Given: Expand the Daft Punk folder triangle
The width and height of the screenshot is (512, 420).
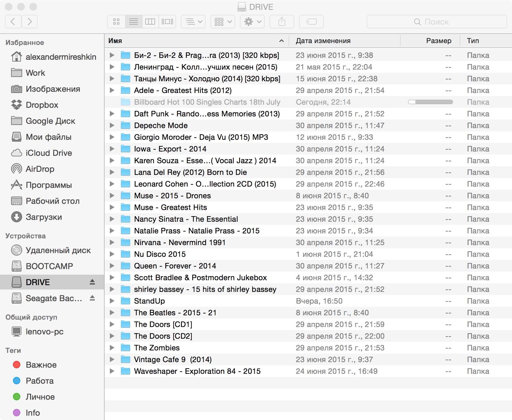Looking at the screenshot, I should [112, 114].
